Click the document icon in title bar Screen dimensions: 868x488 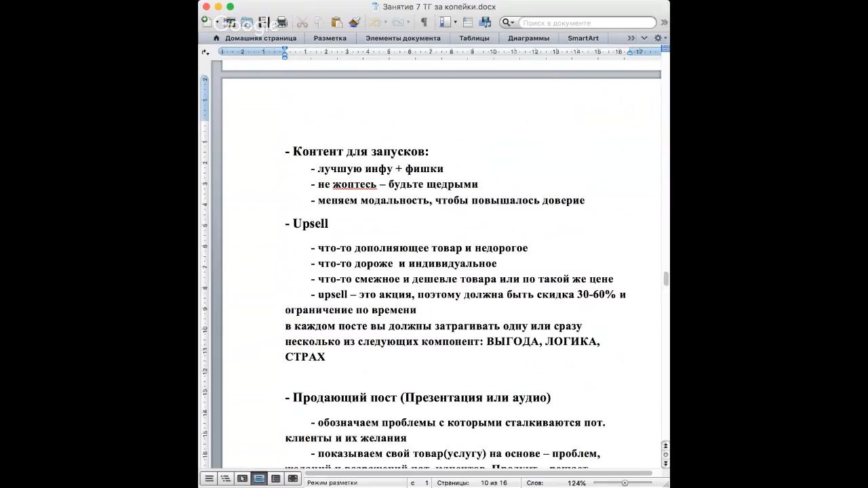point(376,7)
